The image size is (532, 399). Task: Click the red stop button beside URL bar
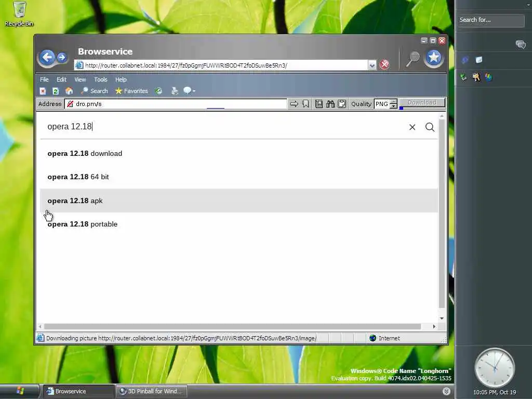tap(384, 64)
